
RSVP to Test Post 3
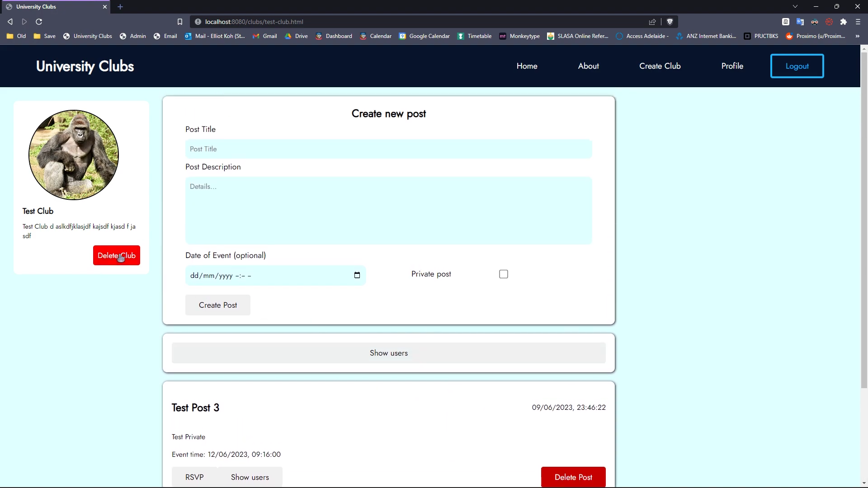coord(194,477)
